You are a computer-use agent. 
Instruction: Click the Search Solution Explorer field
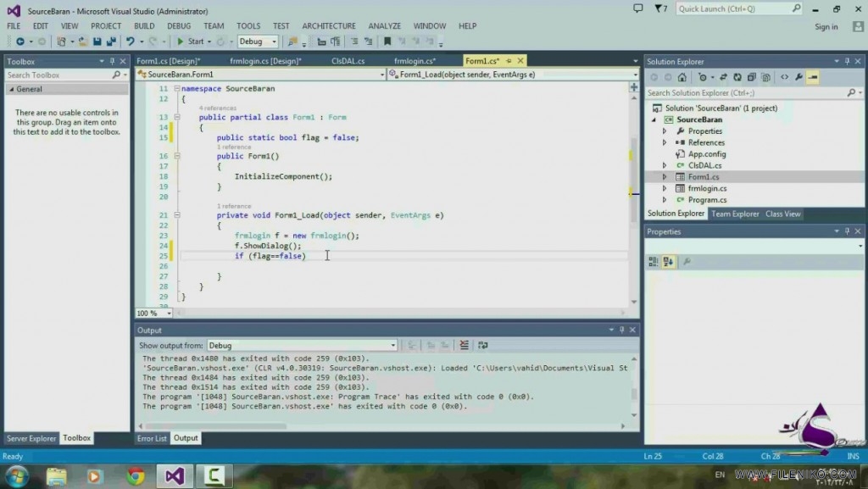pyautogui.click(x=754, y=93)
